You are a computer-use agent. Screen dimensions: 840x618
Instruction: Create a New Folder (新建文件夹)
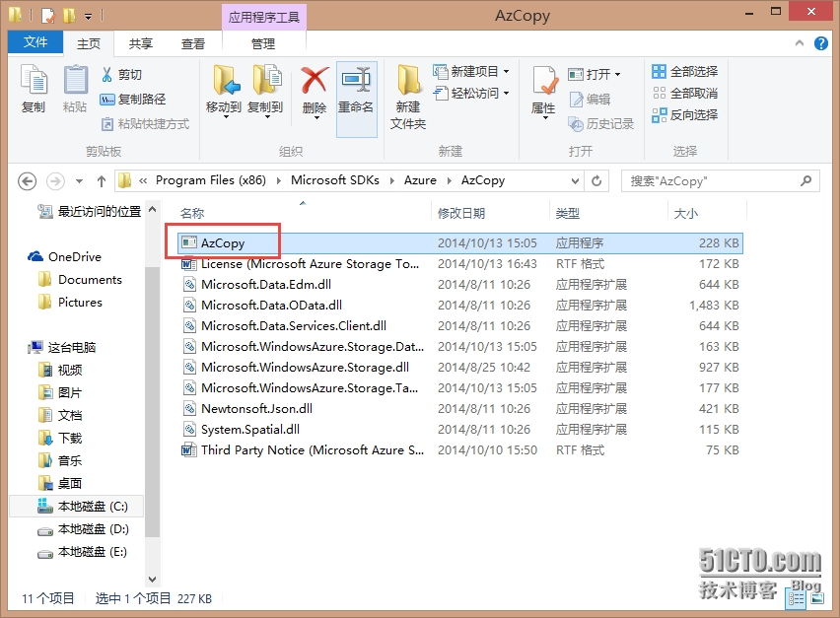[408, 97]
